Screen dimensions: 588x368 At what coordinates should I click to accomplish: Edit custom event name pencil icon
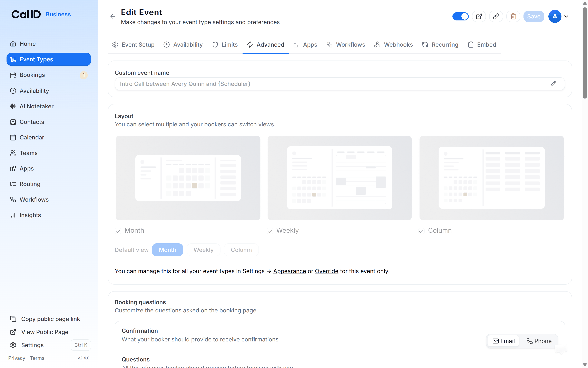pyautogui.click(x=553, y=84)
